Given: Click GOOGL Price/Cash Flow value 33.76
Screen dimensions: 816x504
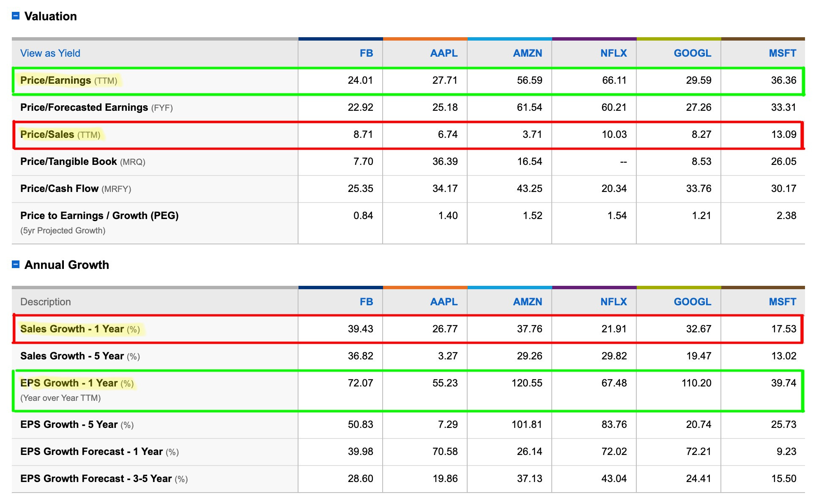Looking at the screenshot, I should 698,189.
